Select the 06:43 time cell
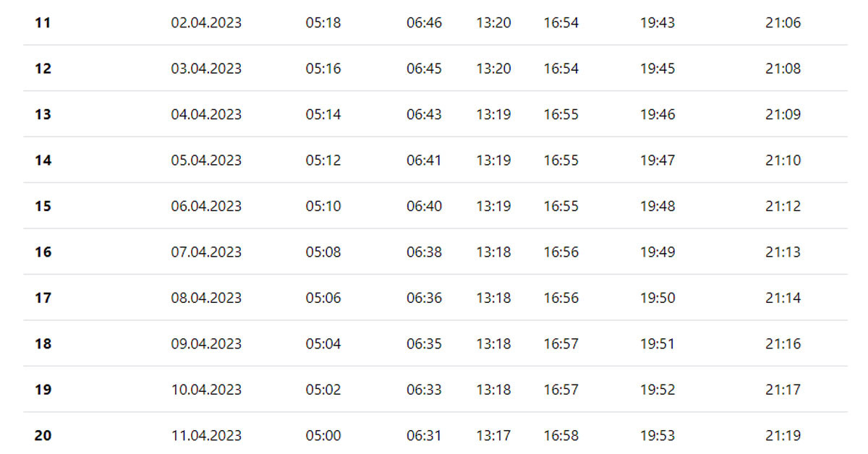868x454 pixels. 424,114
